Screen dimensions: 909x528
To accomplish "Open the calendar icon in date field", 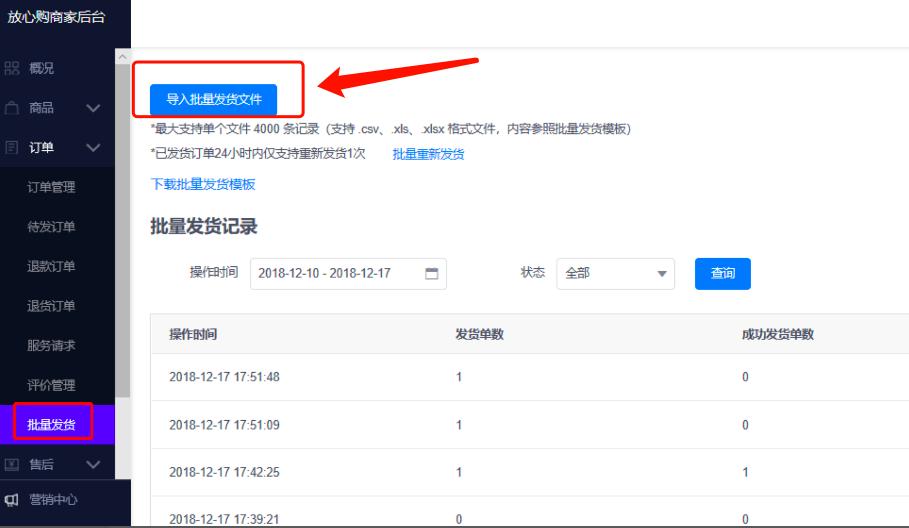I will coord(431,273).
